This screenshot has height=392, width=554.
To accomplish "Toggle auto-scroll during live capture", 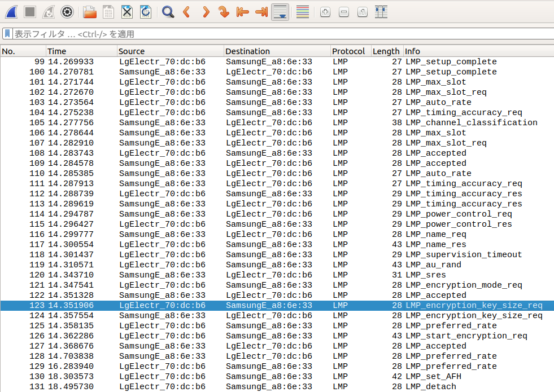I will click(x=280, y=12).
